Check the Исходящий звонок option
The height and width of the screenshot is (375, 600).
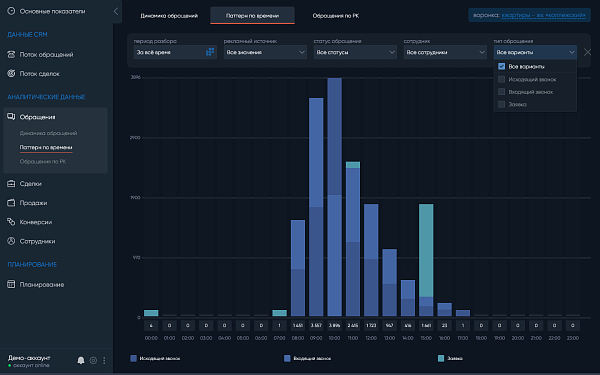tap(501, 79)
